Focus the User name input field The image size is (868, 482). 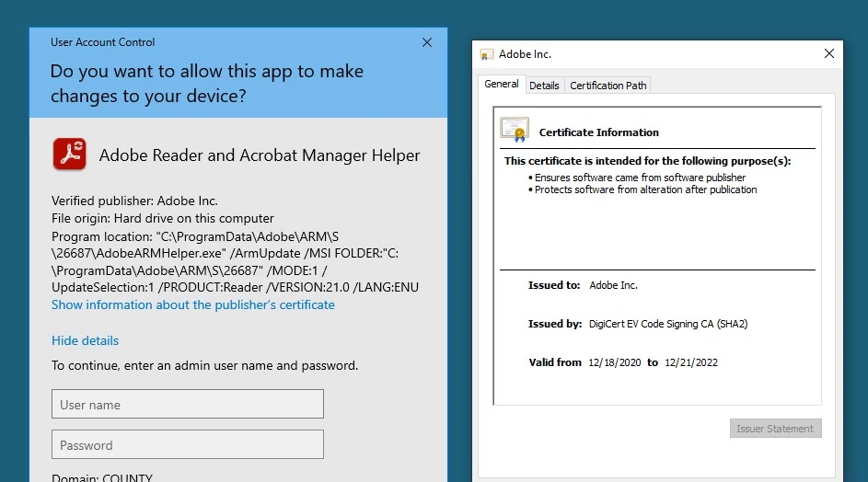[188, 404]
